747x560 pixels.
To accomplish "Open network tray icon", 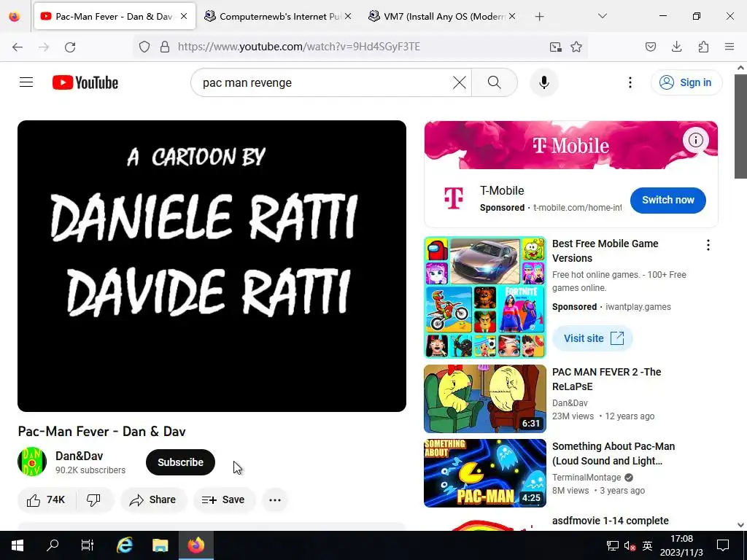I will 612,545.
